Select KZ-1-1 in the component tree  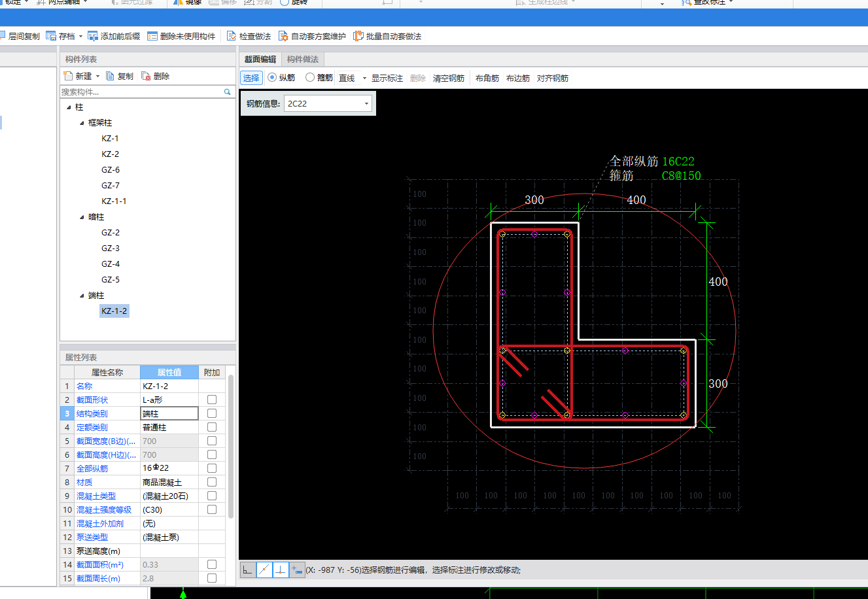tap(114, 201)
